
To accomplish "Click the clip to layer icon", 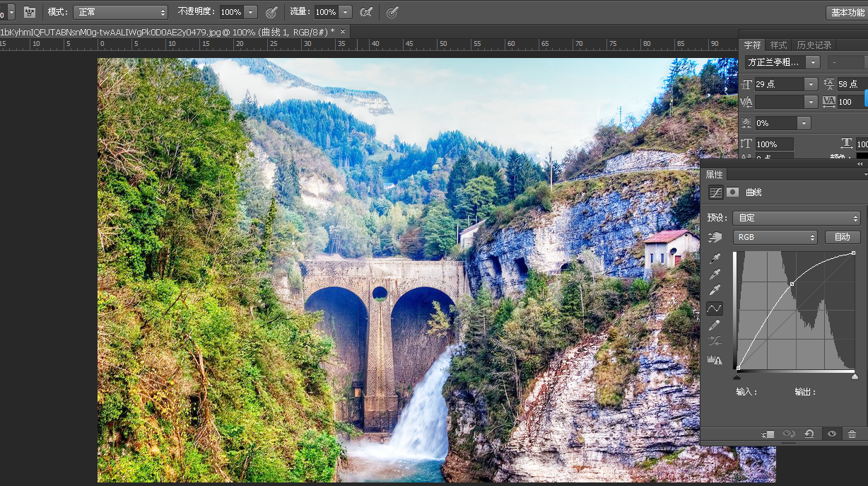I will point(768,434).
